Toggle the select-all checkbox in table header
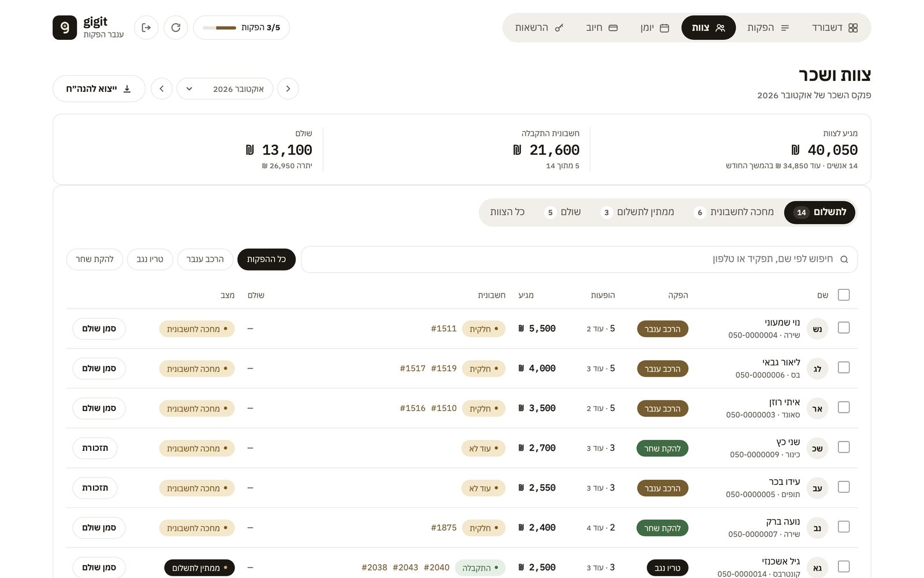Viewport: 924px width, 578px height. (x=844, y=295)
